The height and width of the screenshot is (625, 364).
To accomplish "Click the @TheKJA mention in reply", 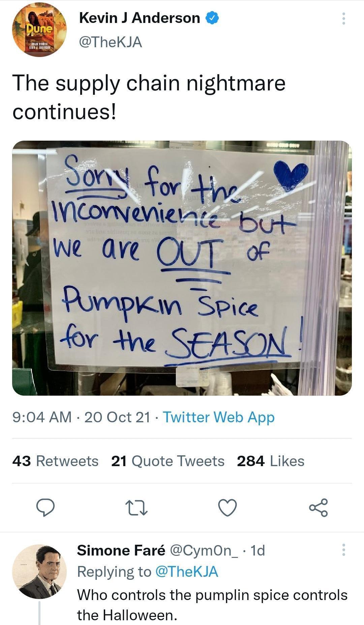I will (186, 572).
